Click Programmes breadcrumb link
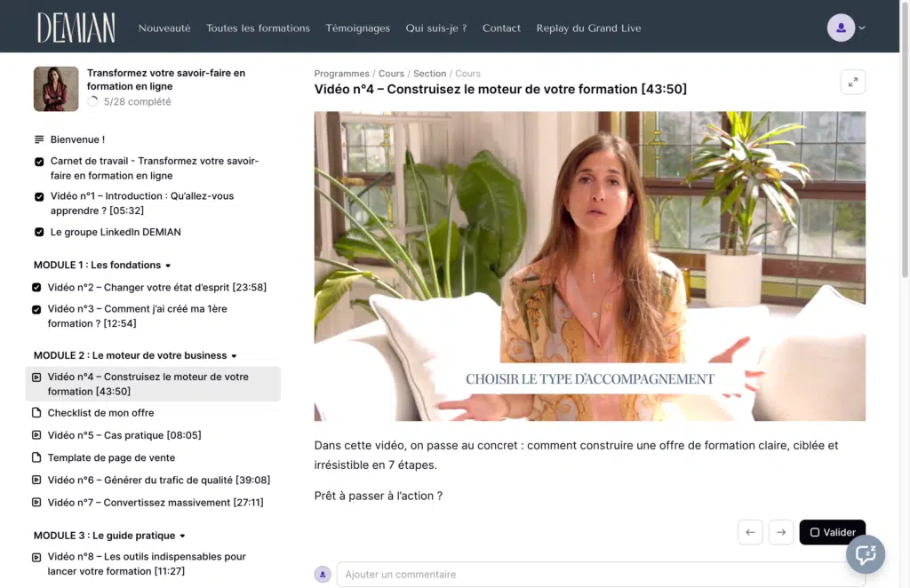910x588 pixels. click(342, 74)
